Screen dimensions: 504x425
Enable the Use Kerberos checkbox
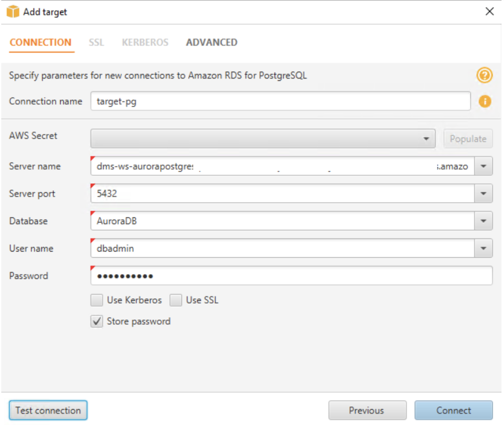click(x=97, y=300)
